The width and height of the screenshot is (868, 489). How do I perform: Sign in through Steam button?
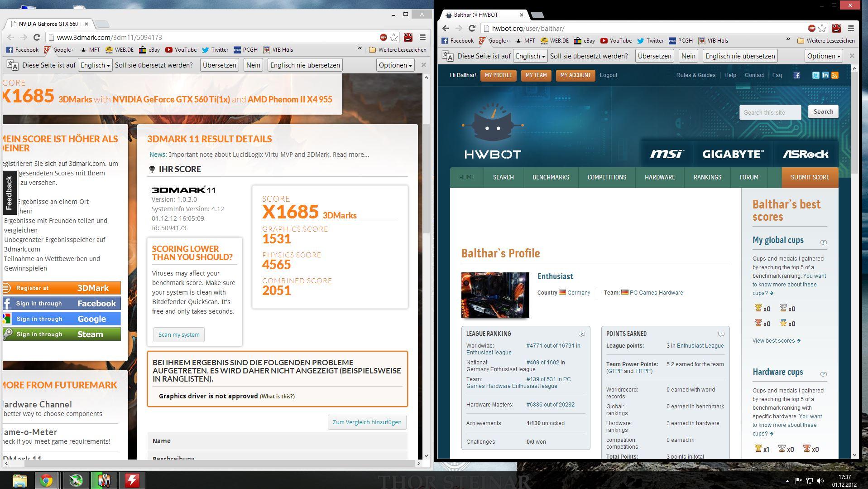coord(62,334)
